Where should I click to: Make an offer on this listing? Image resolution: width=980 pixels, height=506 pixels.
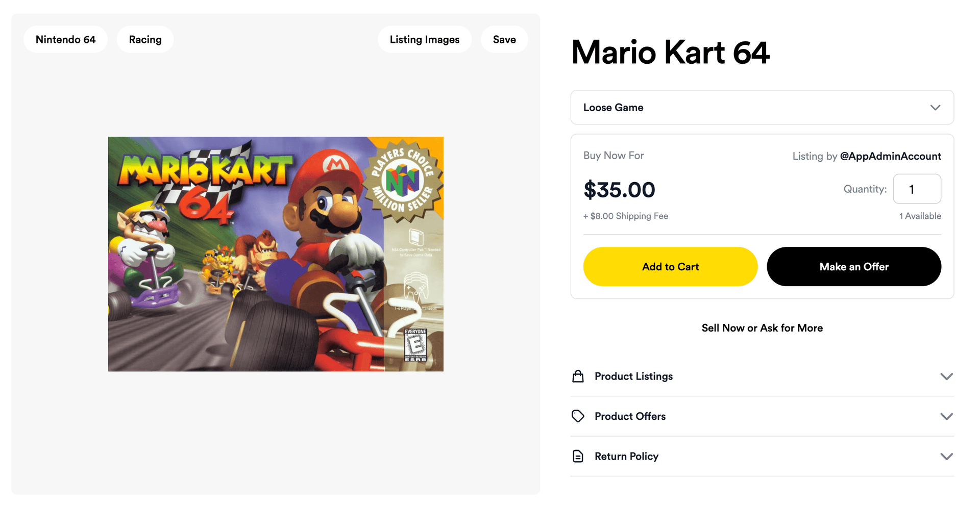point(854,266)
